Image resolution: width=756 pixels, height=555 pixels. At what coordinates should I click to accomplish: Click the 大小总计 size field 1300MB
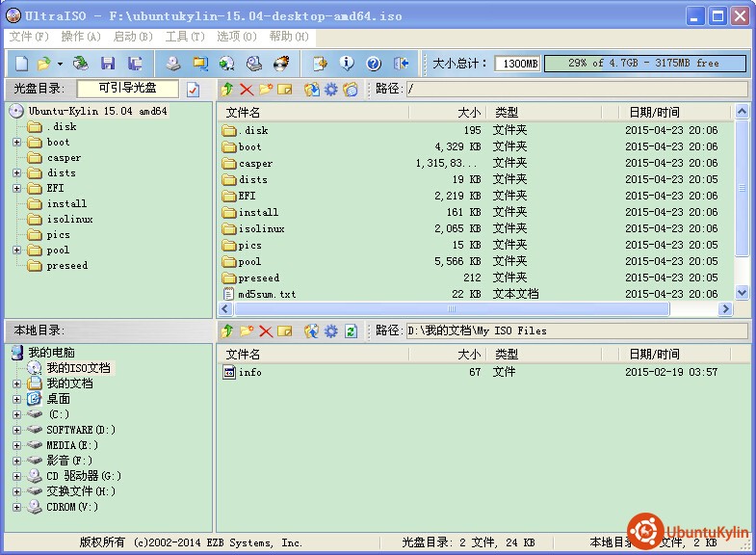coord(517,64)
